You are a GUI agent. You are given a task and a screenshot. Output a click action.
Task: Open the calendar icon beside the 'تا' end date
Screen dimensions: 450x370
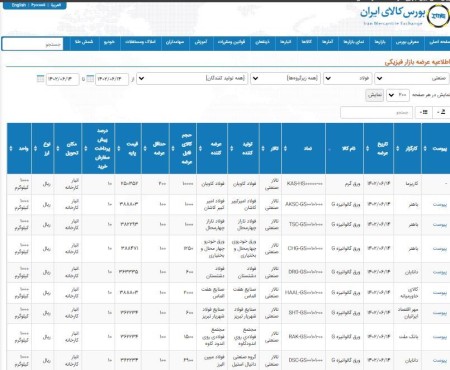[40, 79]
